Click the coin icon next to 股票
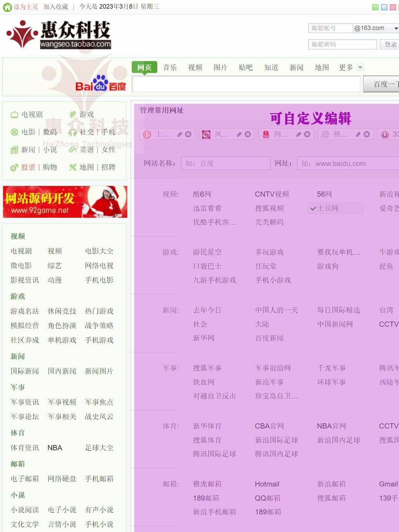This screenshot has width=399, height=532. [14, 167]
